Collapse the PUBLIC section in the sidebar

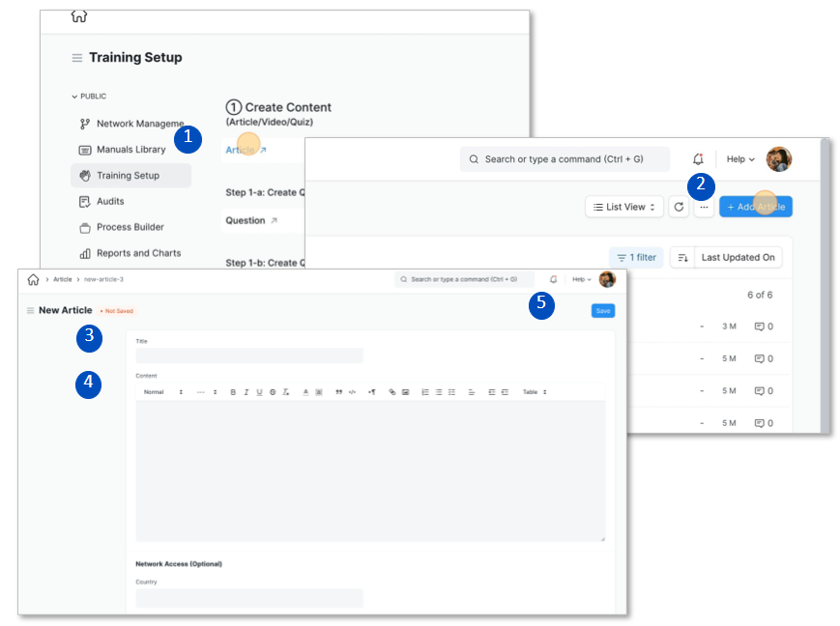point(75,96)
